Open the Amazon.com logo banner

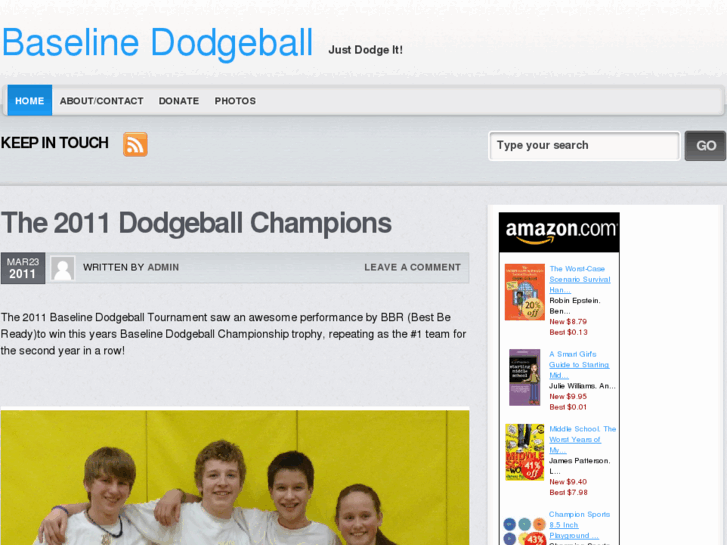click(559, 232)
